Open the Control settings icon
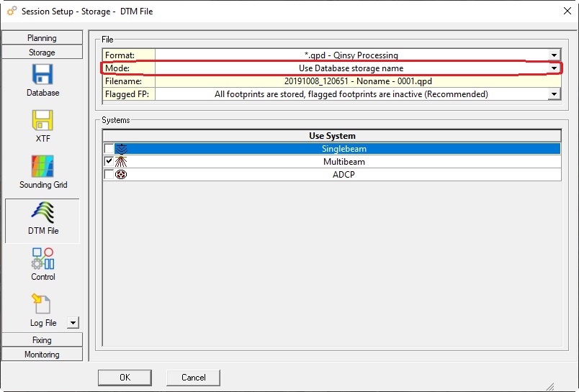The image size is (579, 392). pyautogui.click(x=42, y=258)
